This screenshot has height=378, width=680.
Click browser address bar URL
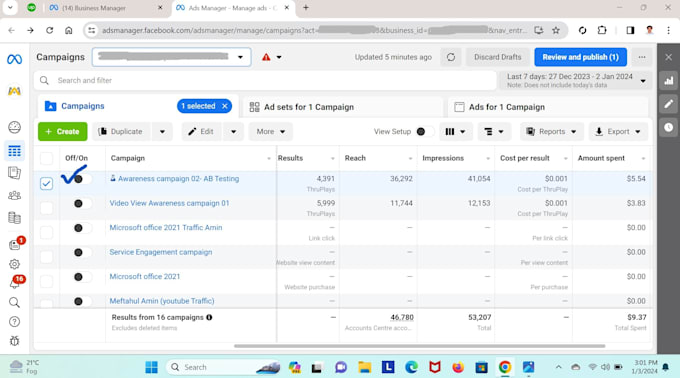pyautogui.click(x=314, y=30)
